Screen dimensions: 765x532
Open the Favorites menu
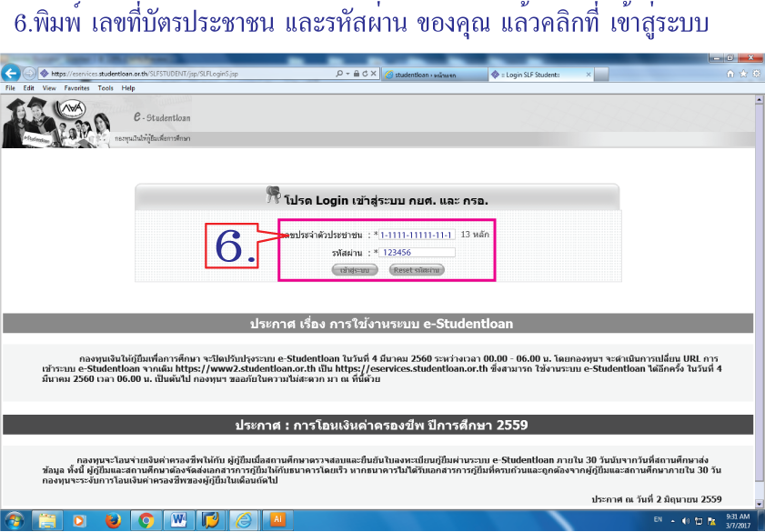(76, 88)
